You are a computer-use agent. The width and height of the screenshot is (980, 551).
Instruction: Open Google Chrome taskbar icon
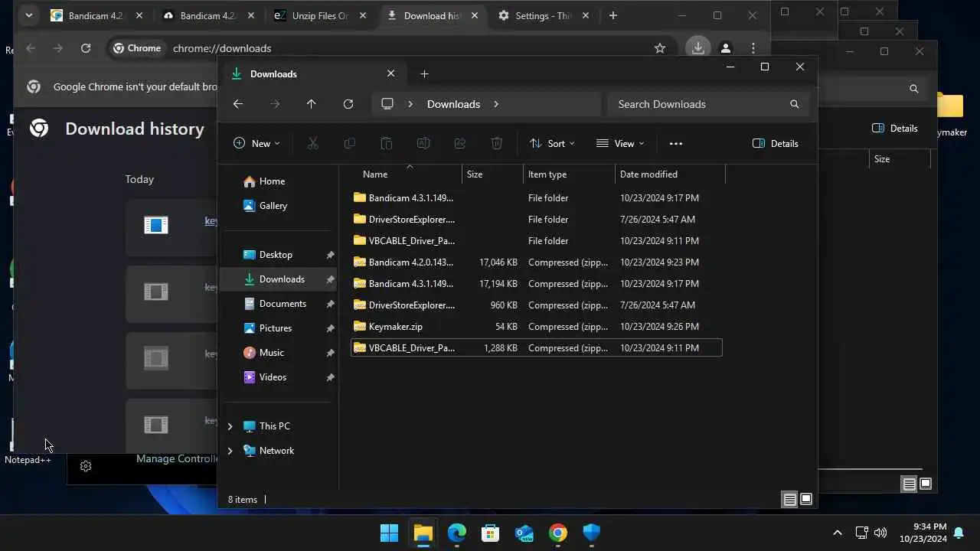tap(558, 533)
